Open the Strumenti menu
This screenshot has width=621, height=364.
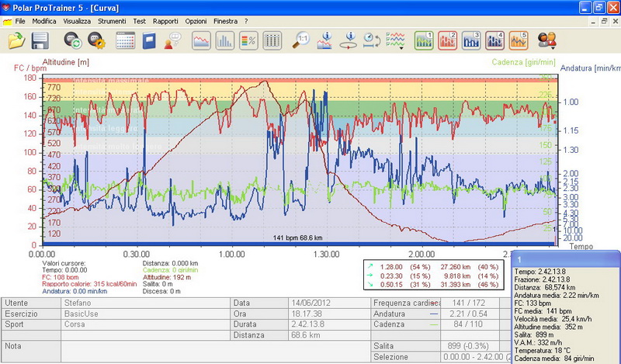(112, 21)
